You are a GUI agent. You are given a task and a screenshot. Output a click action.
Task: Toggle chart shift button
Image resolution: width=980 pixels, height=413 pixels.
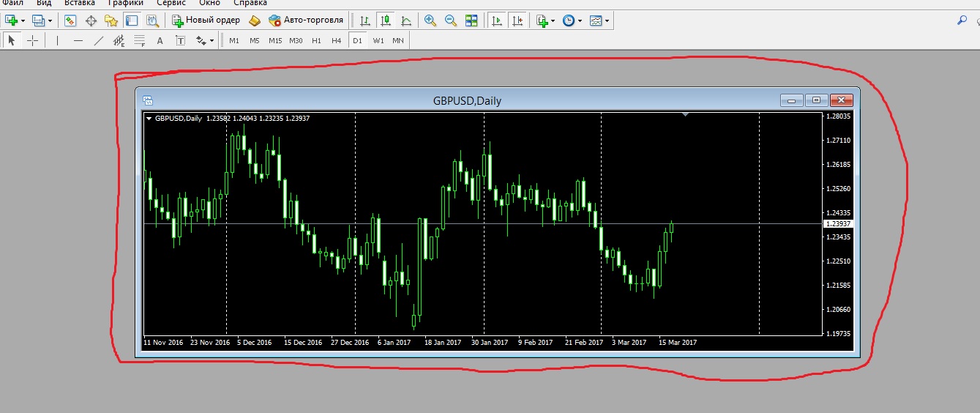517,21
